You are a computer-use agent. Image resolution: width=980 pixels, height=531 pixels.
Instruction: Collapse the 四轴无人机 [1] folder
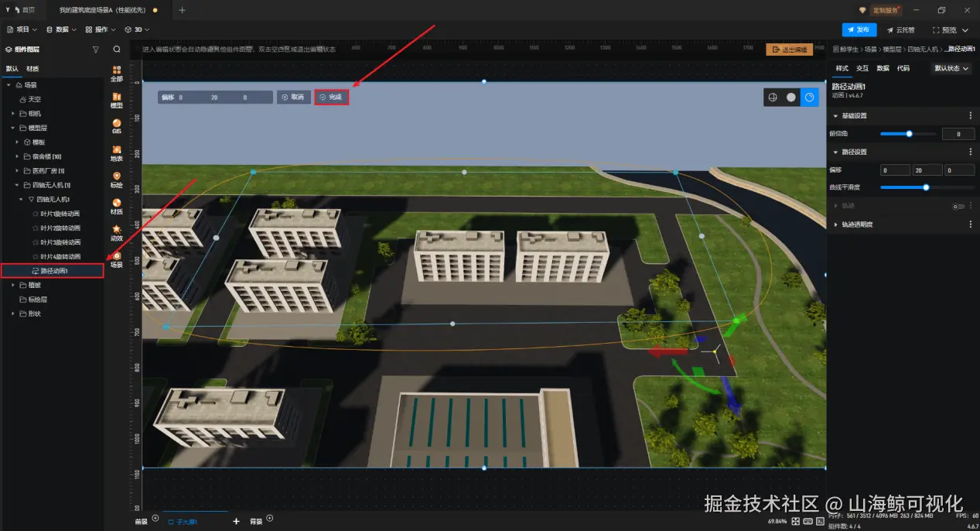click(18, 185)
